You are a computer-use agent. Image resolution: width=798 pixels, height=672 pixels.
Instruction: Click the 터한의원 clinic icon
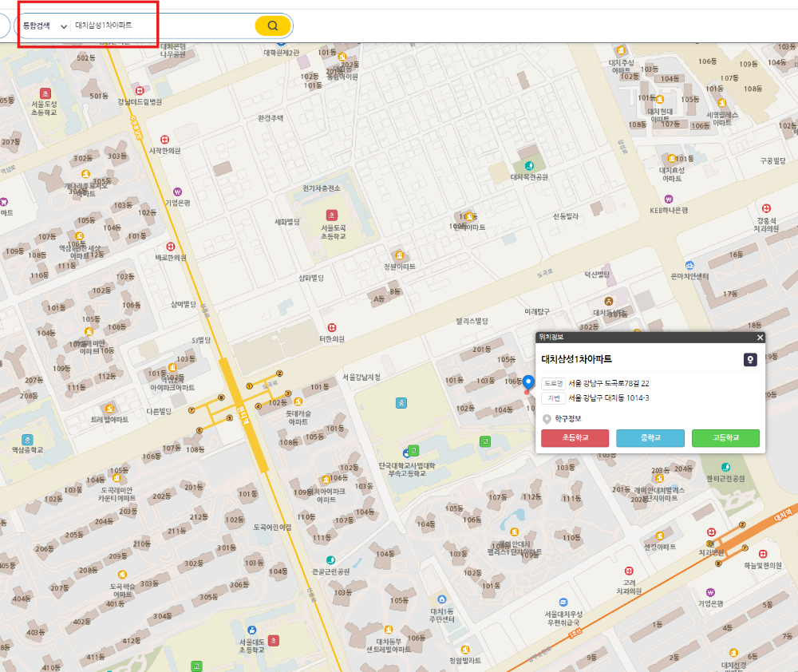click(332, 328)
